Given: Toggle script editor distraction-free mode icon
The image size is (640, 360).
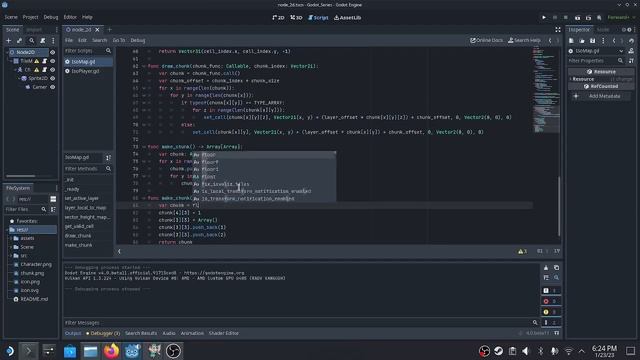Looking at the screenshot, I should click(x=558, y=29).
